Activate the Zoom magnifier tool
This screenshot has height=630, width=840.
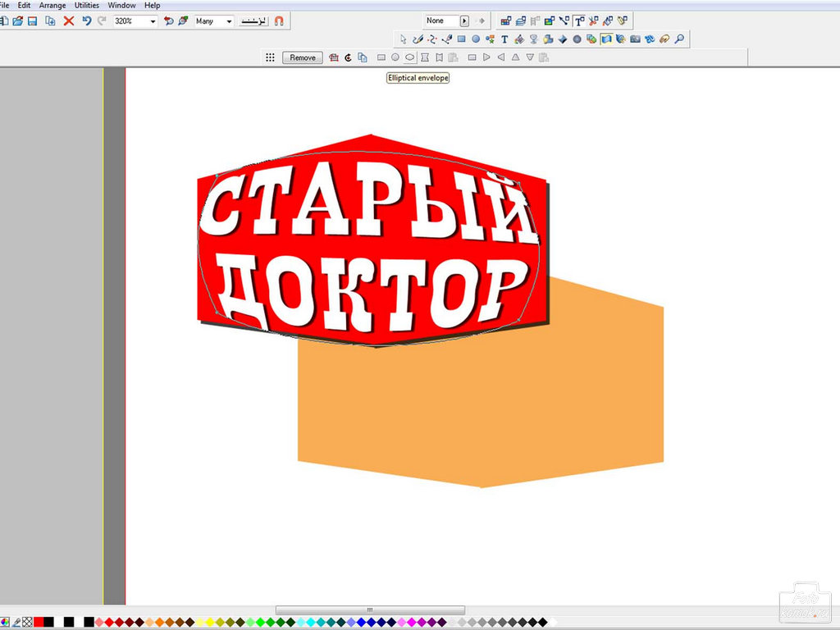point(679,39)
